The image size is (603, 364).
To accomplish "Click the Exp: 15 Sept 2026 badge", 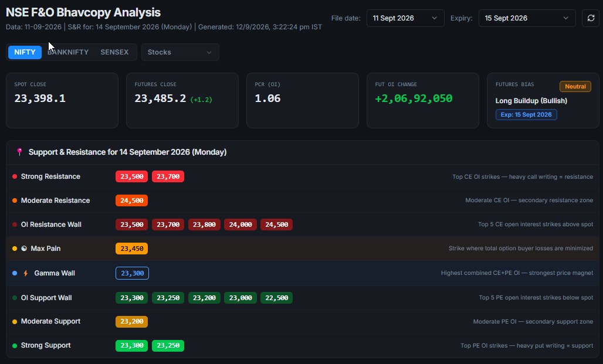I will coord(526,114).
